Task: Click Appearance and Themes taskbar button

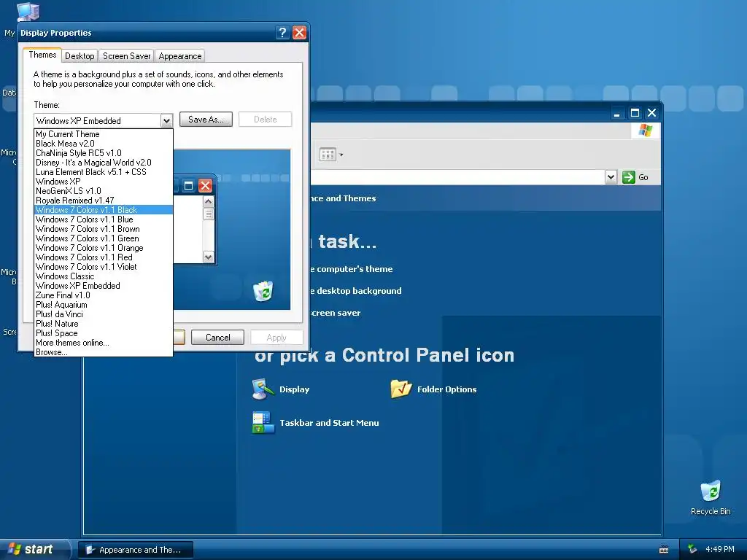Action: (136, 550)
